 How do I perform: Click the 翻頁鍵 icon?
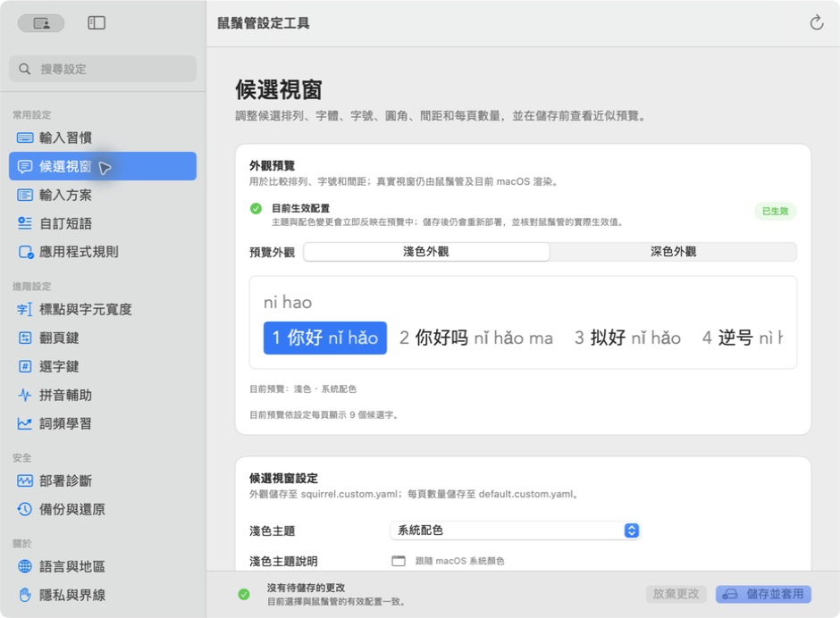25,338
